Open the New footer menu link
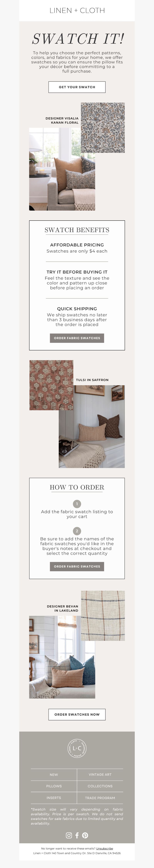154x868 pixels. 54,775
